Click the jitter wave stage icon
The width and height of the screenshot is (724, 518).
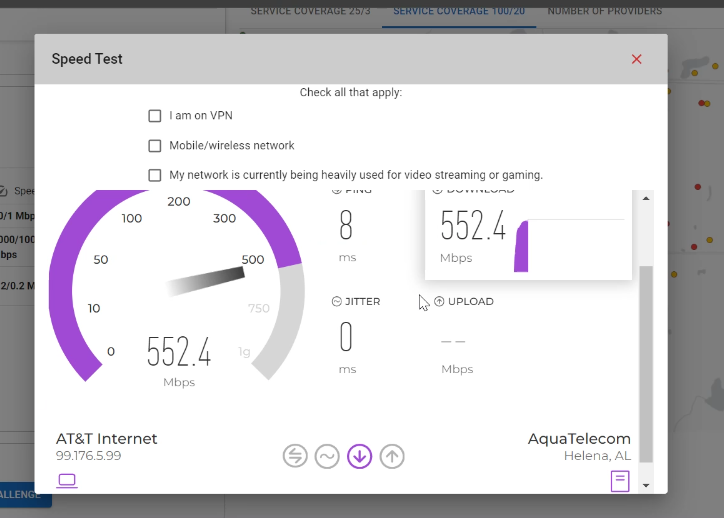(327, 456)
